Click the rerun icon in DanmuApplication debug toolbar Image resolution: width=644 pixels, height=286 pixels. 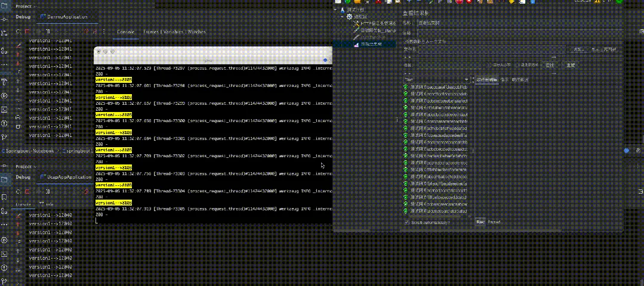click(19, 32)
